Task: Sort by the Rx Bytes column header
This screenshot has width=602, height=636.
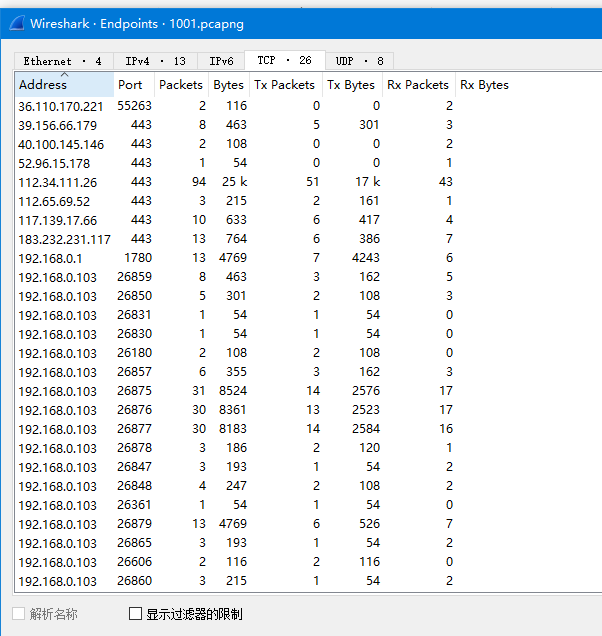Action: tap(484, 84)
